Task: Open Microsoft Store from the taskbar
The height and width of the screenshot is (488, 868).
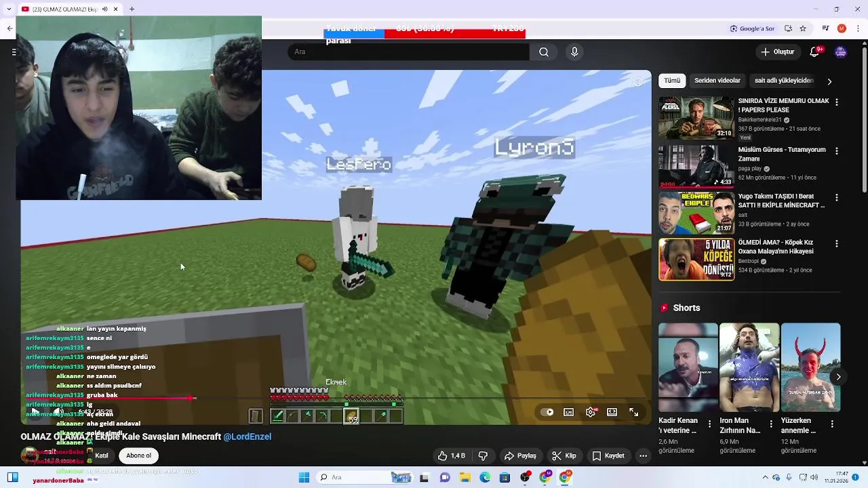Action: pyautogui.click(x=505, y=477)
